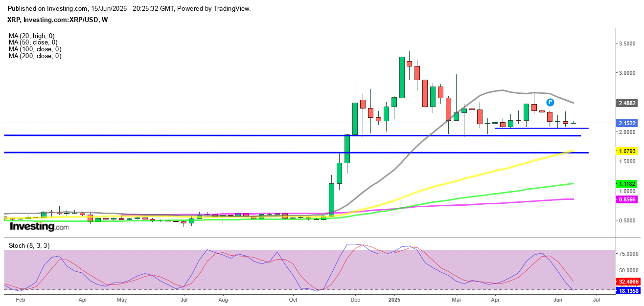The image size is (644, 306).
Task: Open the Stoch (8, 3, 3) indicator label
Action: [29, 245]
